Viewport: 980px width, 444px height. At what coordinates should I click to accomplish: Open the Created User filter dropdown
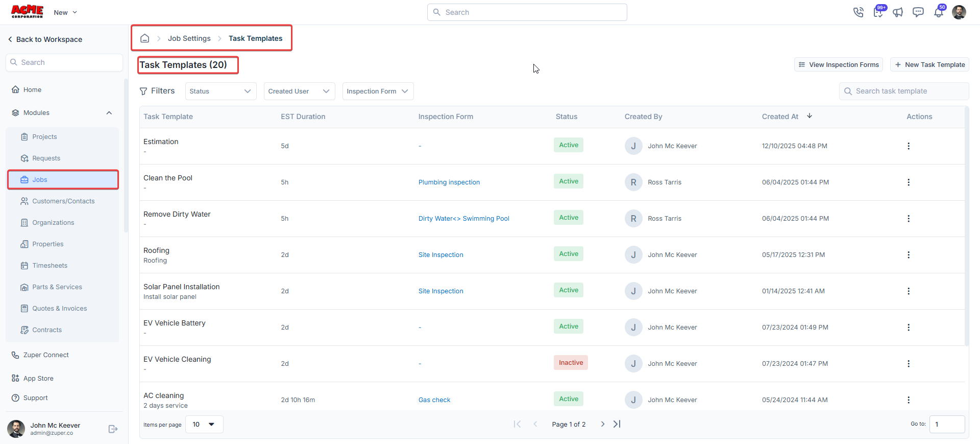299,91
